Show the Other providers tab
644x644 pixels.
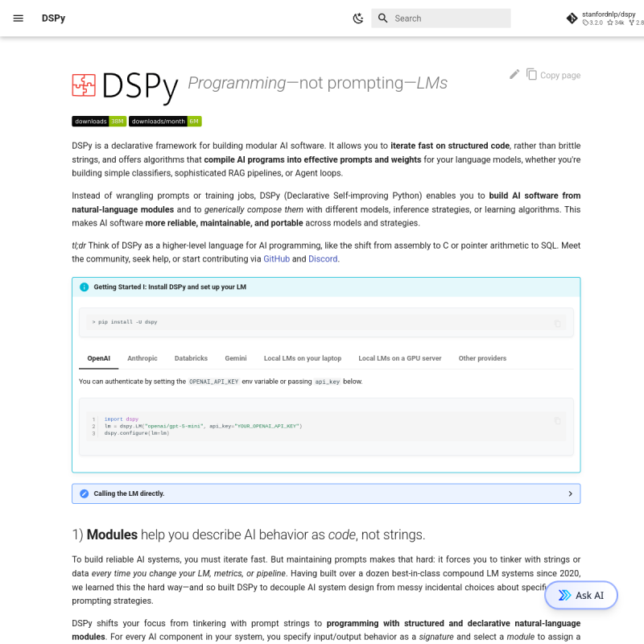[482, 358]
